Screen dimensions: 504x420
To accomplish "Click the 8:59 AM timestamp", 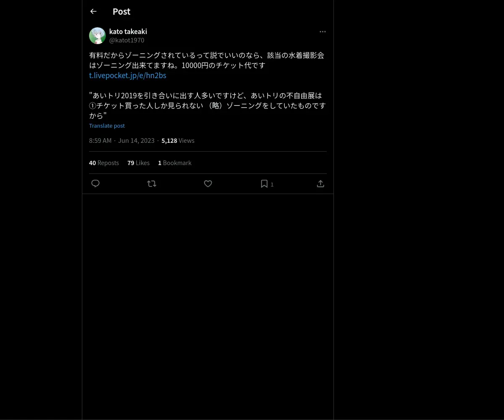I will [100, 140].
